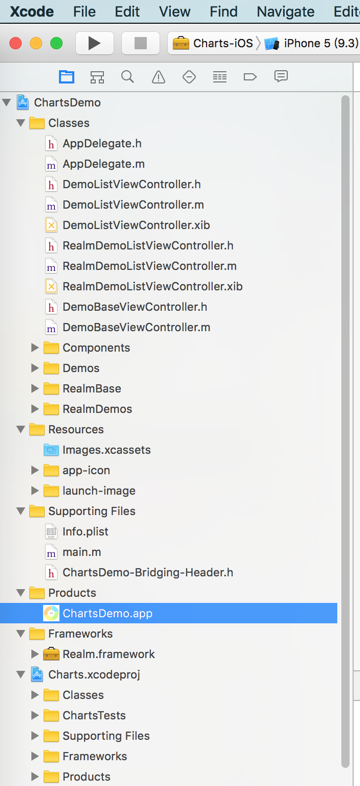Run the project with the Play button
Screen dimensions: 360x786
pos(94,43)
